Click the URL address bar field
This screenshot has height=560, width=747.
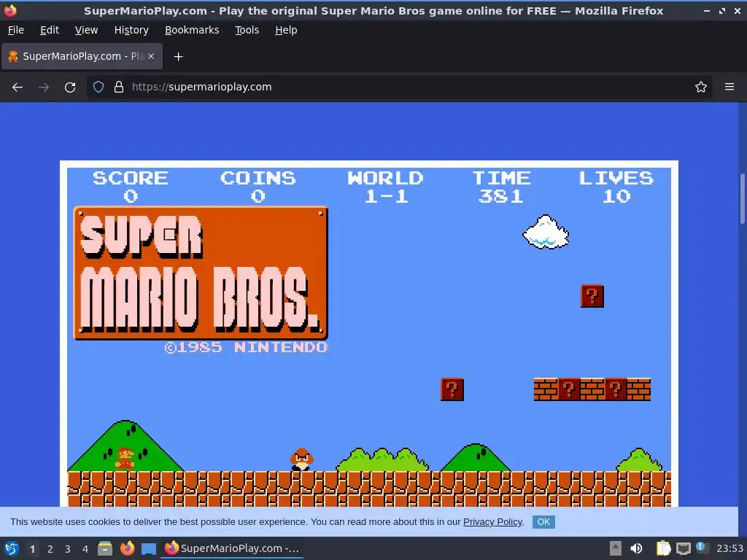pyautogui.click(x=399, y=87)
